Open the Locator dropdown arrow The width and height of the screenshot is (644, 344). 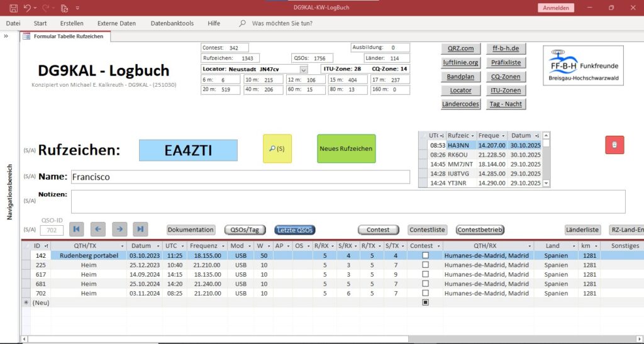[x=304, y=69]
